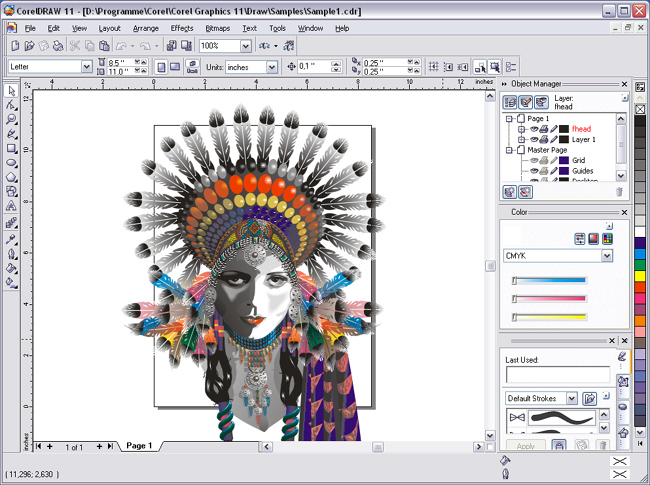The width and height of the screenshot is (650, 485).
Task: Toggle visibility eye of fhead layer
Action: click(x=535, y=129)
